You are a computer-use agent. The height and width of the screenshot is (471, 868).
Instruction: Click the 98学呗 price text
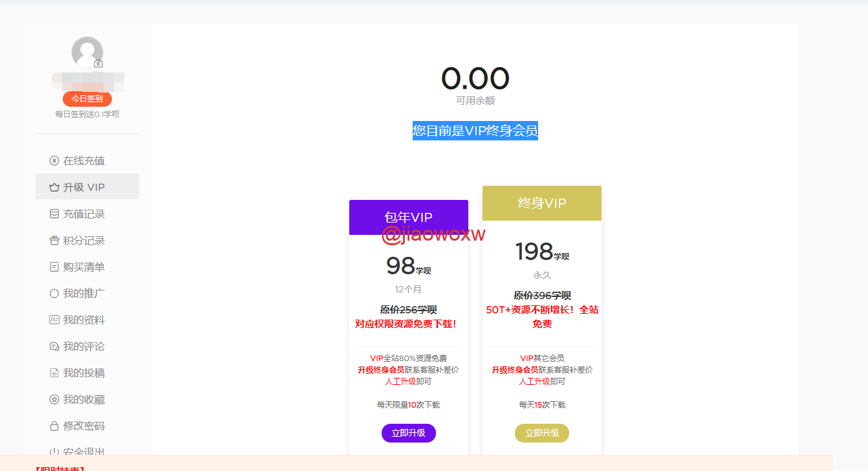click(409, 267)
